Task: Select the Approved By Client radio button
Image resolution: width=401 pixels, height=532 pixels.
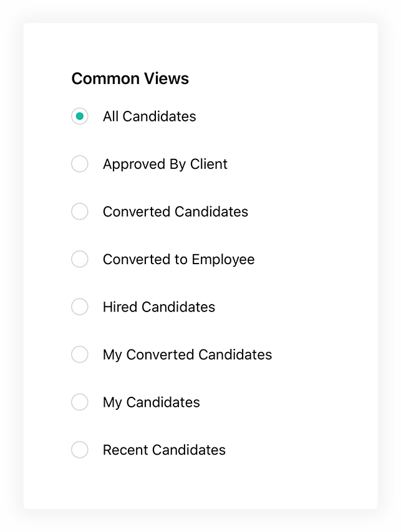Action: (80, 164)
